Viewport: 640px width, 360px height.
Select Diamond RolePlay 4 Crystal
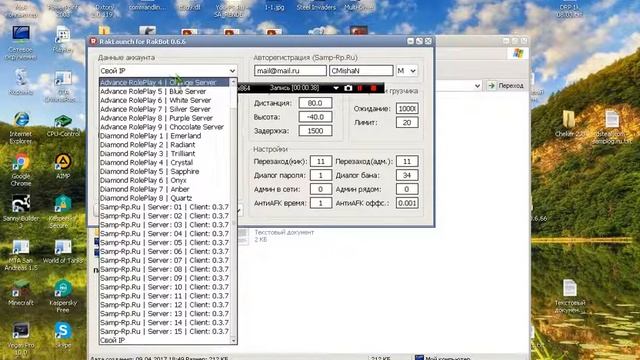[x=164, y=162]
